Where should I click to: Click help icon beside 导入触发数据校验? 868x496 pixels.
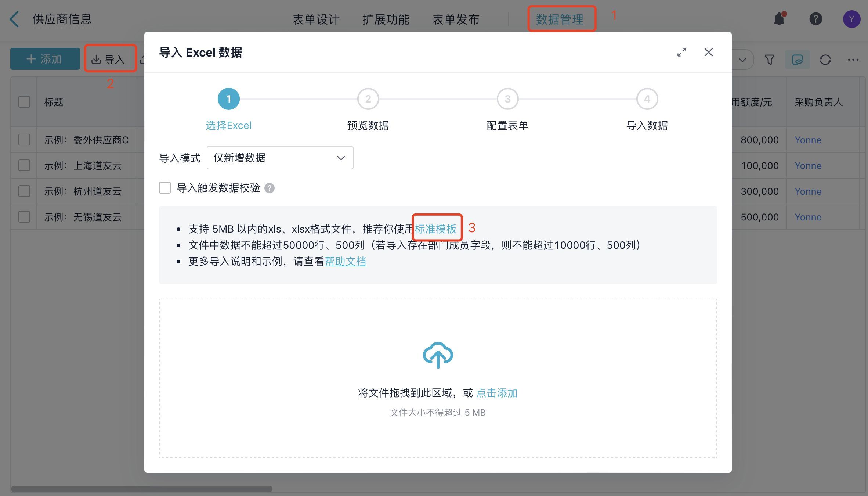pos(270,188)
